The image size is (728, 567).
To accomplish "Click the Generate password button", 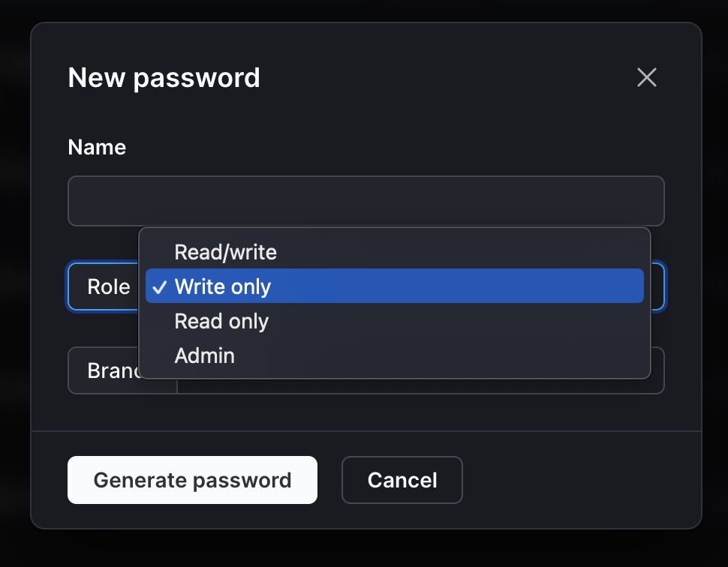I will pos(192,480).
